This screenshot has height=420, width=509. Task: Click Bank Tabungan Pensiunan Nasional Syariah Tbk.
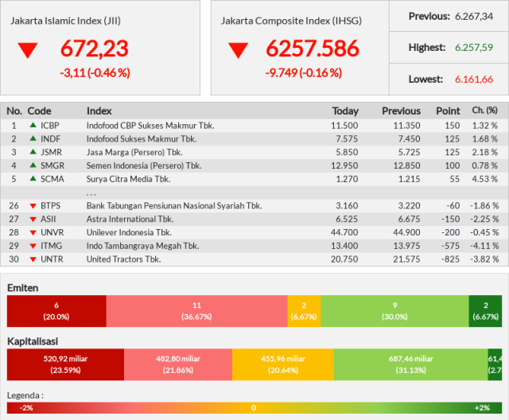(x=174, y=206)
